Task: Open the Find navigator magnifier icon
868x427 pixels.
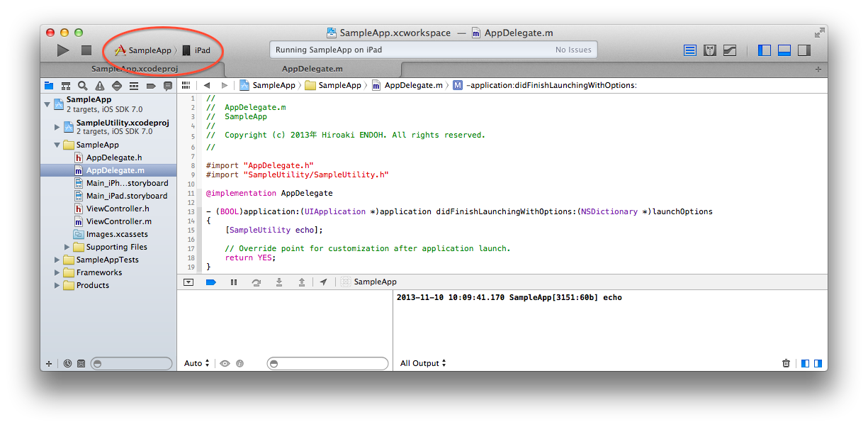Action: [x=83, y=86]
